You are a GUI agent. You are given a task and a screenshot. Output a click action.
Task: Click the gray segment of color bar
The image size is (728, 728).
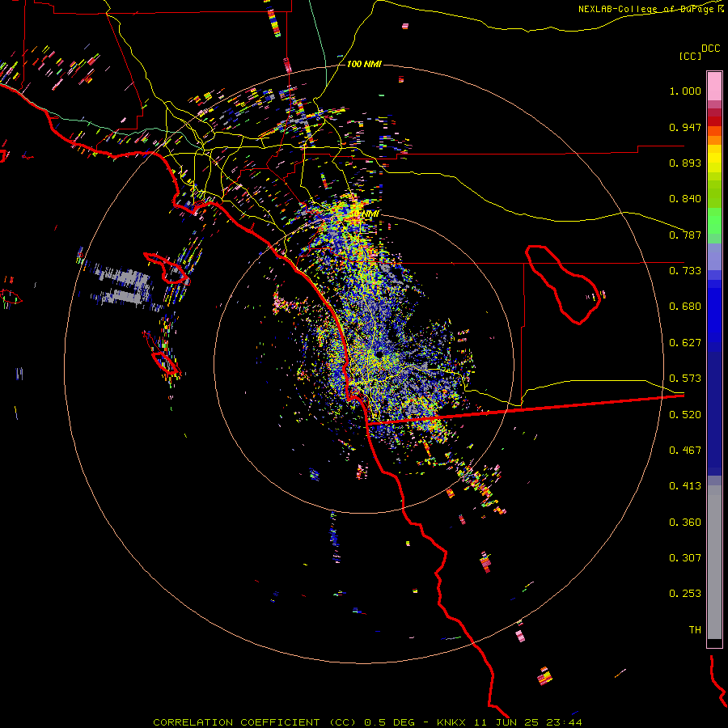(x=714, y=562)
